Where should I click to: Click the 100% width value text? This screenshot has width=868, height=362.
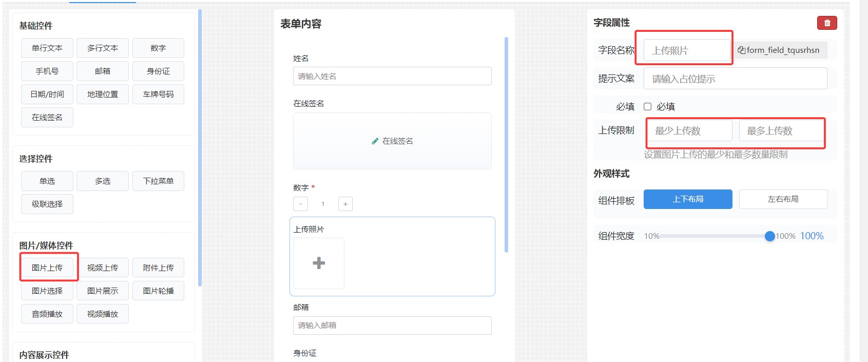click(x=812, y=236)
